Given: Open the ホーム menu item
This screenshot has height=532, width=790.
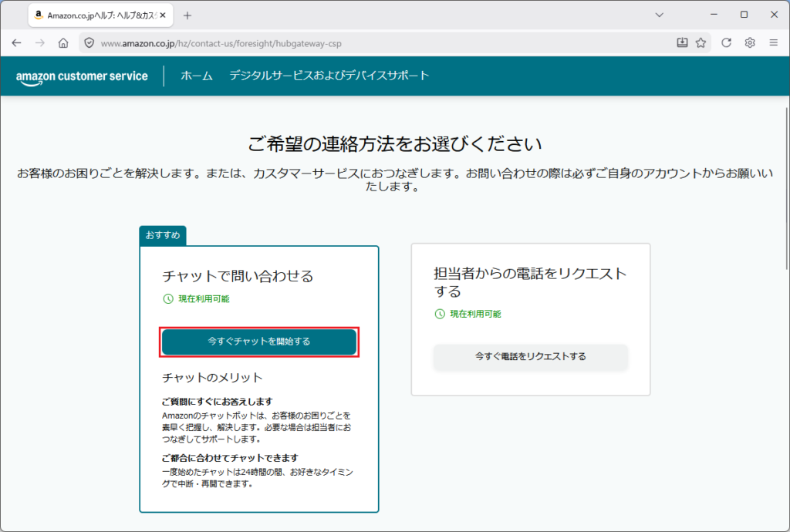Looking at the screenshot, I should pyautogui.click(x=197, y=76).
